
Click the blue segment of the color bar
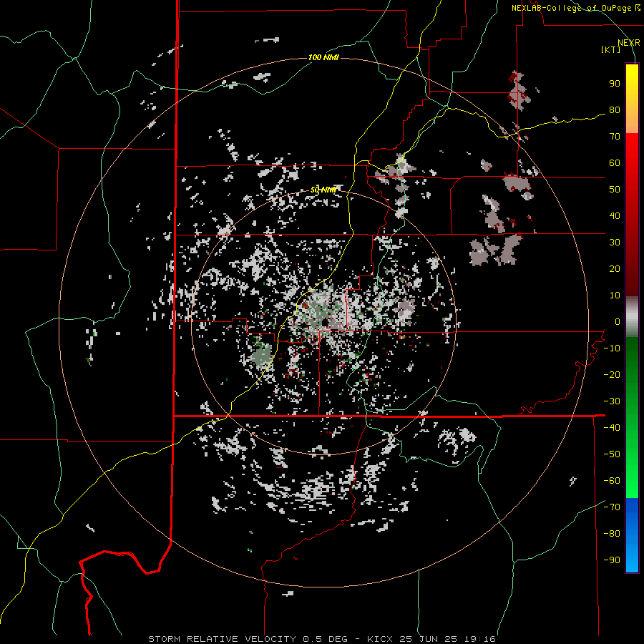click(632, 535)
